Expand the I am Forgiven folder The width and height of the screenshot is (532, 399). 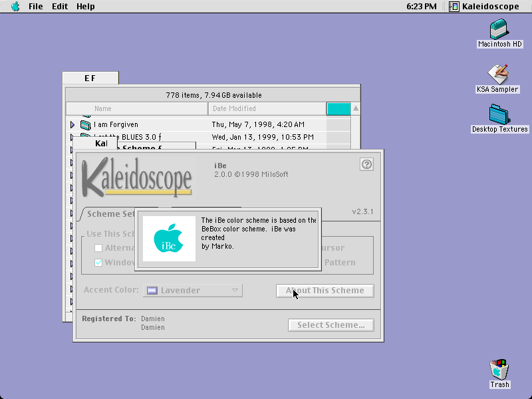(x=72, y=125)
